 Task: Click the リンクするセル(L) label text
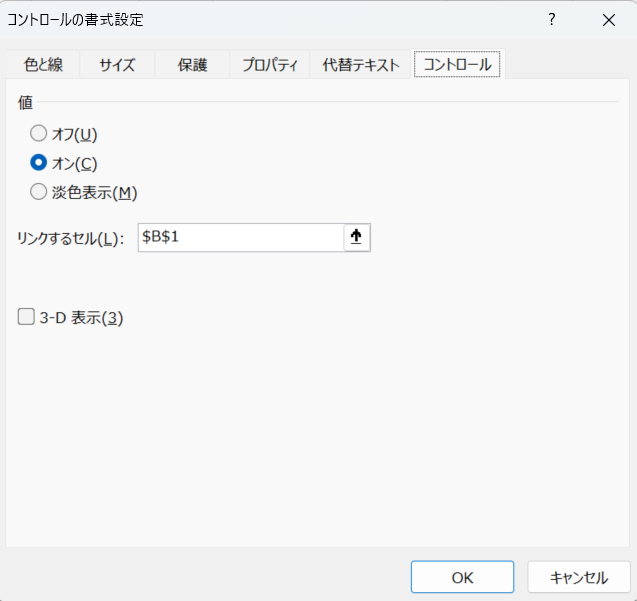70,238
